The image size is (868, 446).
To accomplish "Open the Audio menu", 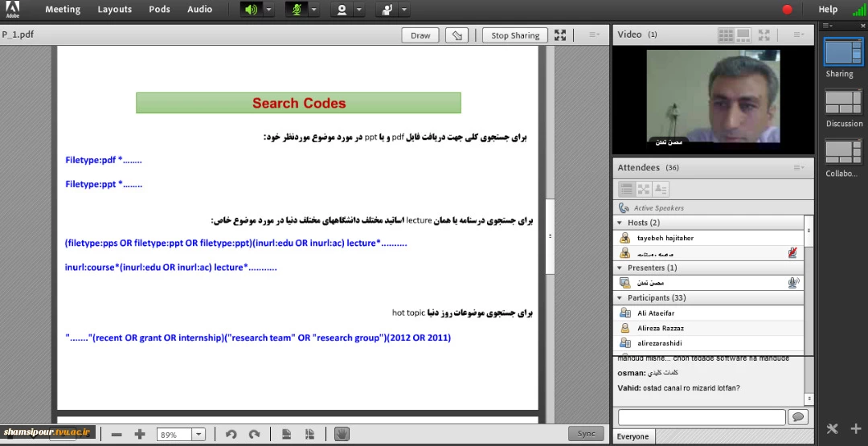I will (x=200, y=10).
